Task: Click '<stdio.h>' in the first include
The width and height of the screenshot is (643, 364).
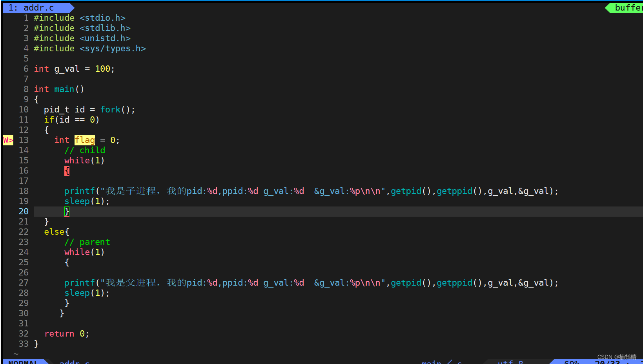Action: [x=102, y=18]
